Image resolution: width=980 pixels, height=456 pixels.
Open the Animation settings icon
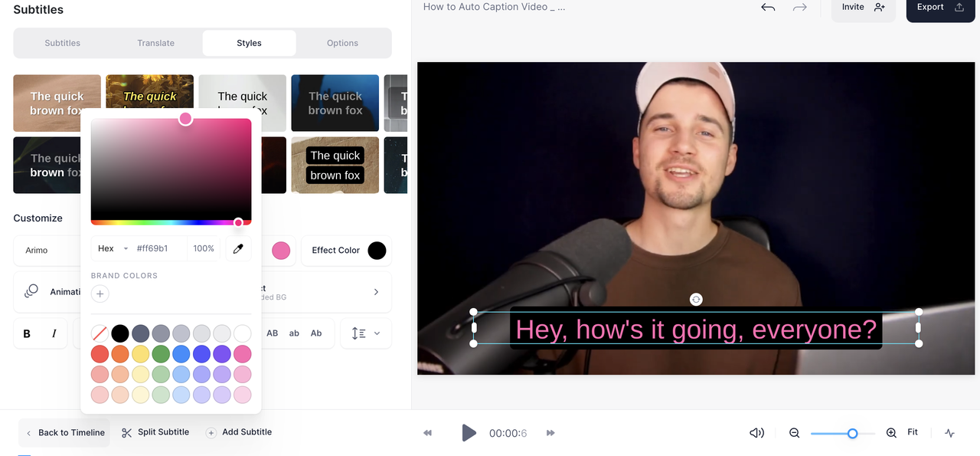31,291
